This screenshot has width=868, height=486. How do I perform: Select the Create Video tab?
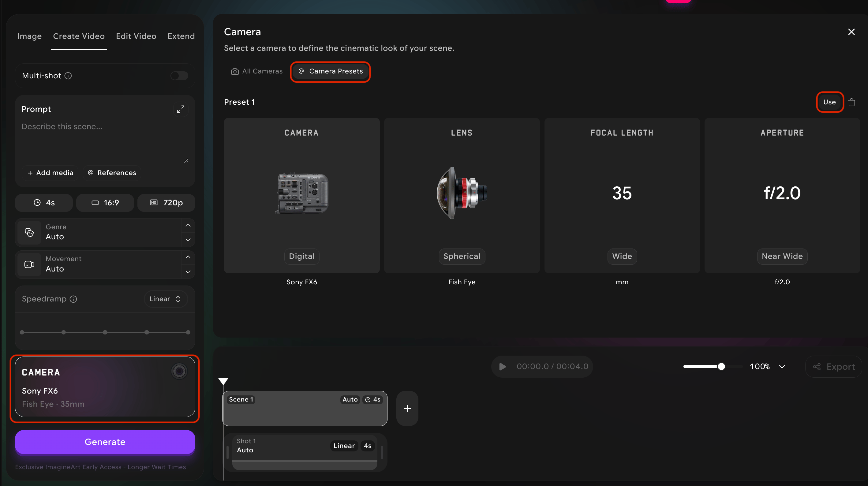pos(79,36)
